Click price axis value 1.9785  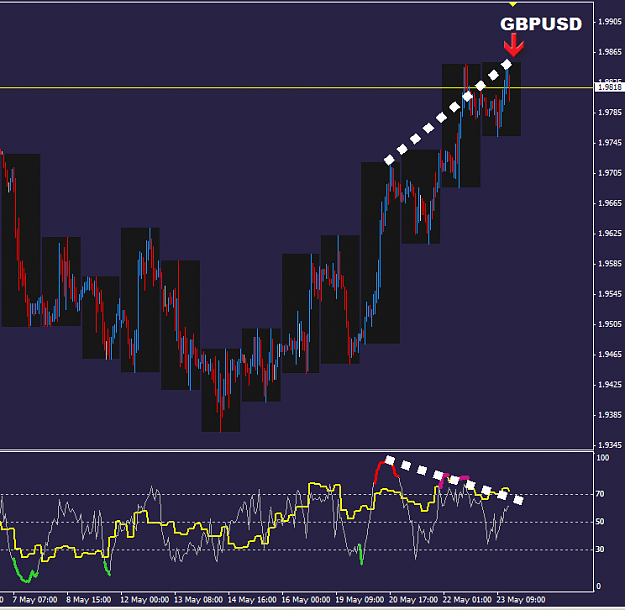coord(610,112)
